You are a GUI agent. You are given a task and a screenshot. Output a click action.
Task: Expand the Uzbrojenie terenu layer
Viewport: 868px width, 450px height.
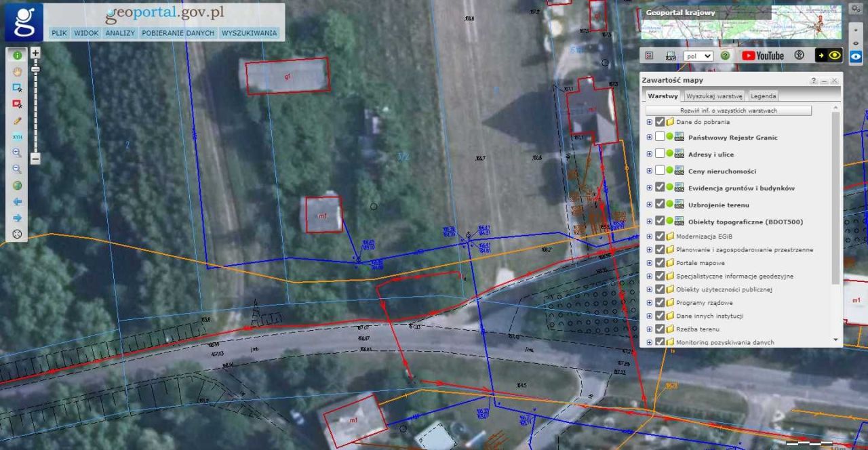649,204
